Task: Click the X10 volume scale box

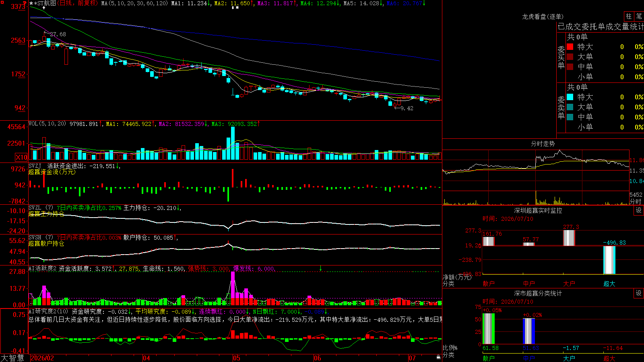Action: [21, 157]
